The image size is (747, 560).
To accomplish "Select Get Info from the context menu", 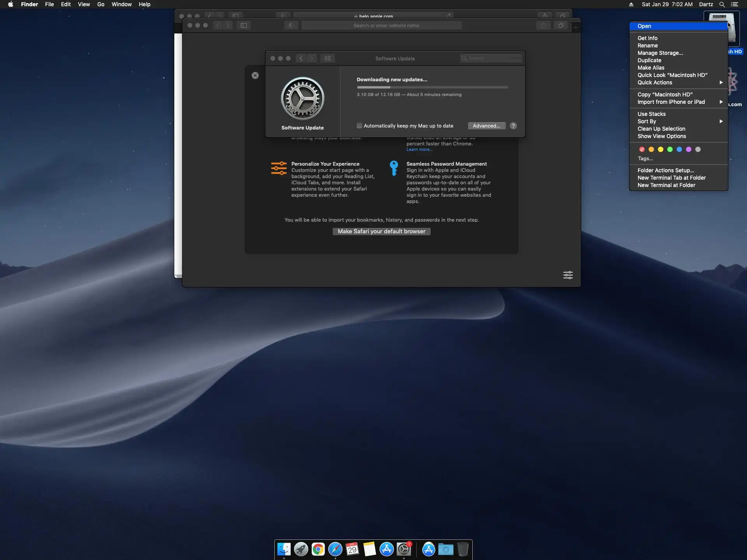I will coord(647,38).
